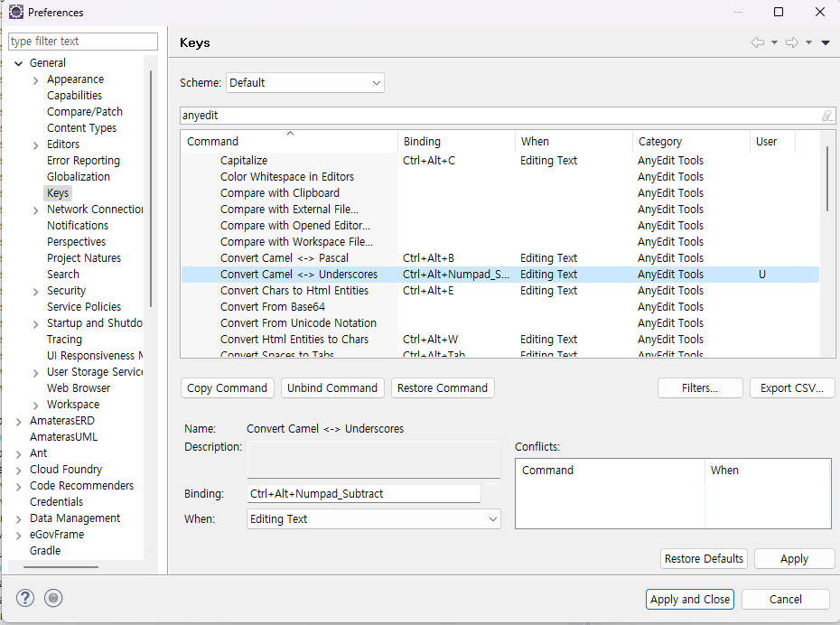840x625 pixels.
Task: Open the Gradle preference page
Action: [x=45, y=551]
